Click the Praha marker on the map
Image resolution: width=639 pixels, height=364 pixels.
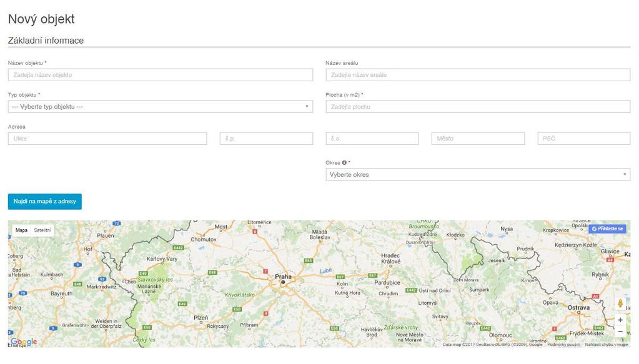point(283,282)
